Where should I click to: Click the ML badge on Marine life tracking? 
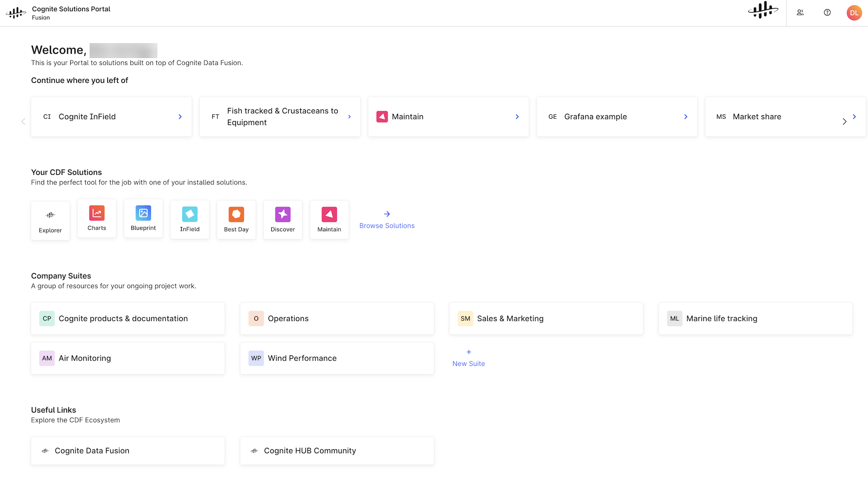click(x=675, y=319)
